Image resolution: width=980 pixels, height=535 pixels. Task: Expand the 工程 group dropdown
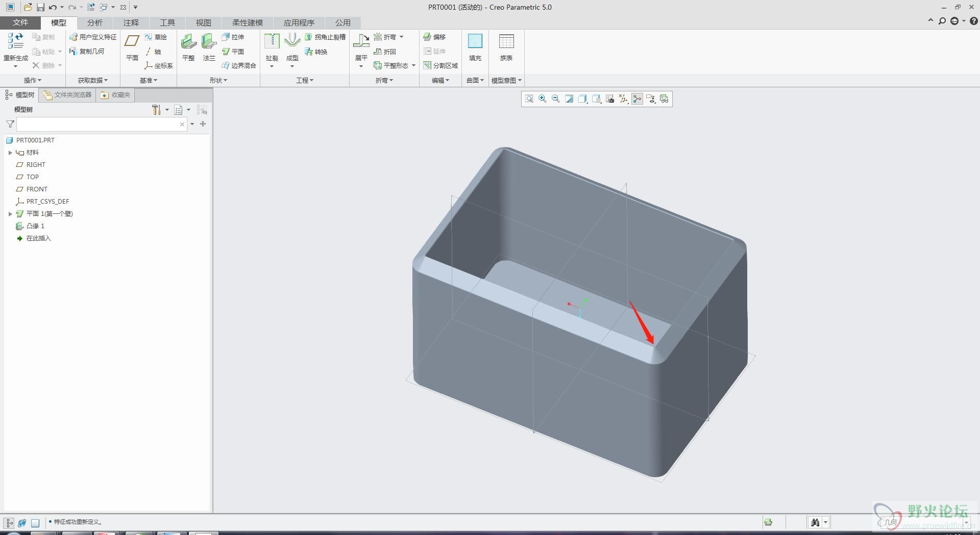tap(305, 80)
